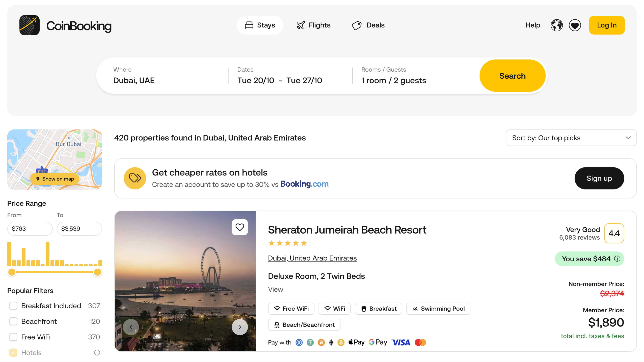Click the Log In button
644x362 pixels.
point(607,25)
